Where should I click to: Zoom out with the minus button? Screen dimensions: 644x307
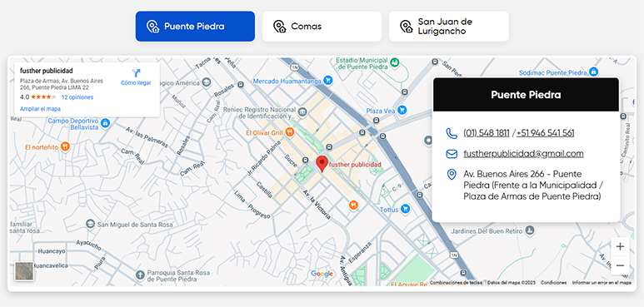tap(620, 265)
